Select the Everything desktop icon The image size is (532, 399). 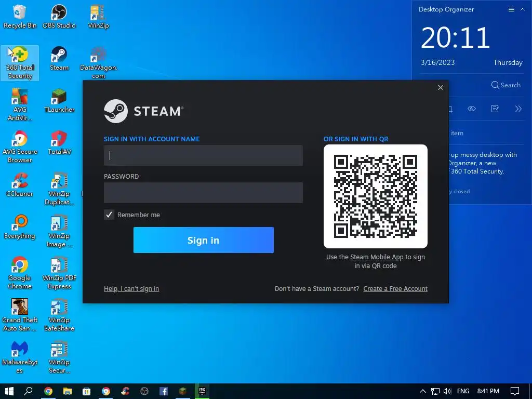(x=20, y=227)
